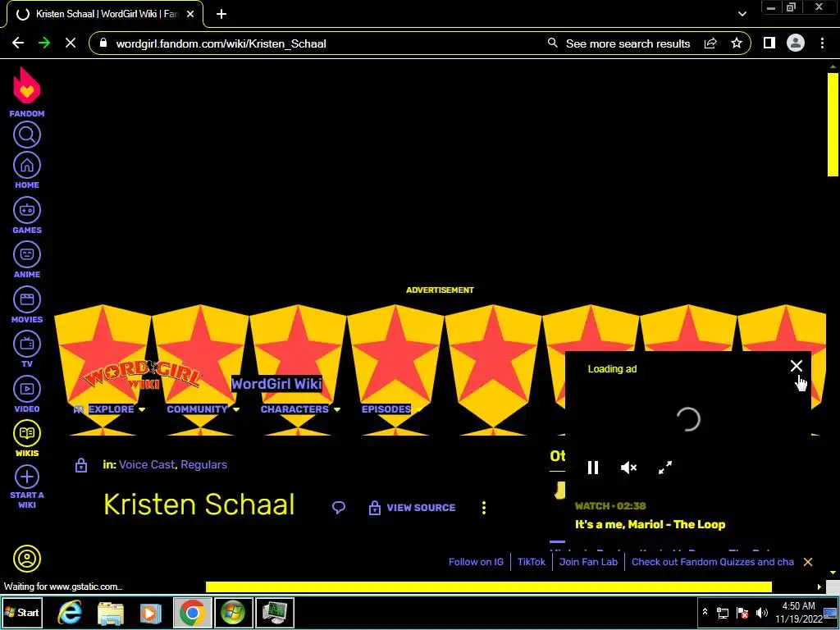Open Fandom Quizzes link
Screen dimensions: 840x630
click(713, 562)
